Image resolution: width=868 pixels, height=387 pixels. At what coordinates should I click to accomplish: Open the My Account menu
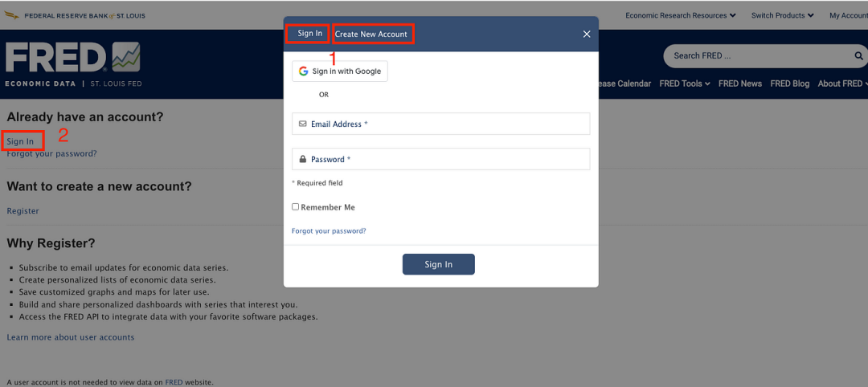click(x=848, y=15)
